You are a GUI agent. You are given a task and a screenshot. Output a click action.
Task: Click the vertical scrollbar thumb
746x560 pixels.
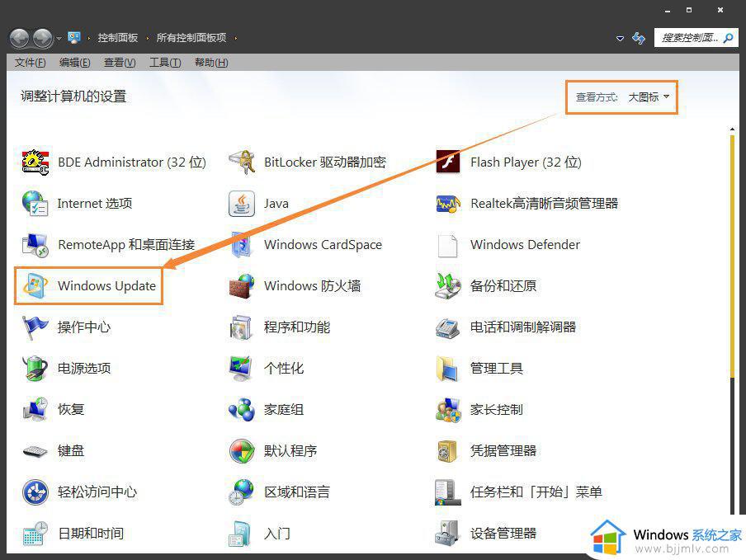(x=733, y=256)
